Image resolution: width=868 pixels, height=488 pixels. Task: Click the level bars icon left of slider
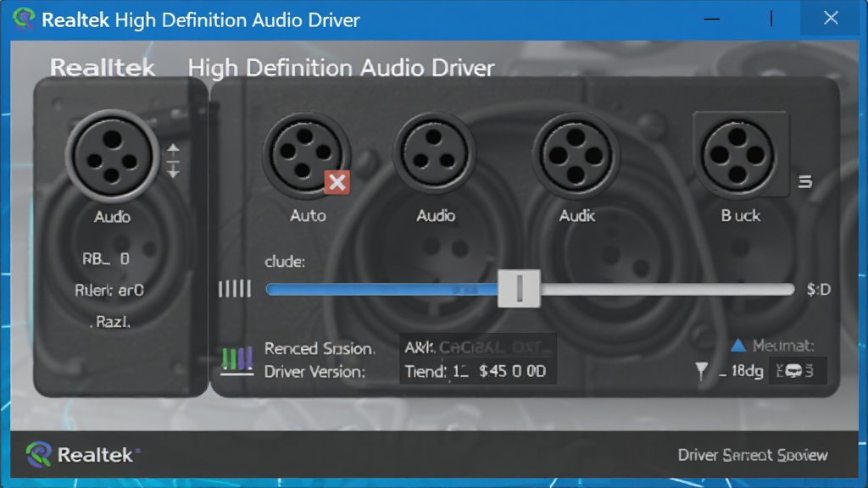coord(235,289)
